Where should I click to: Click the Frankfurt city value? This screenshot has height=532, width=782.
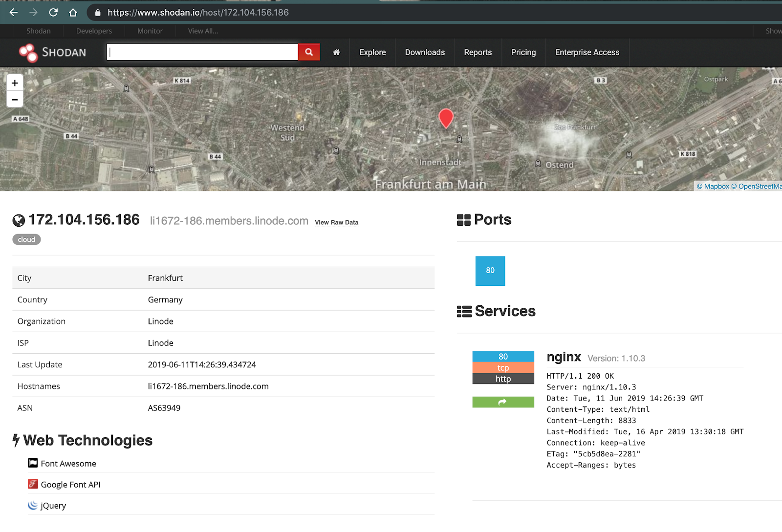click(165, 278)
